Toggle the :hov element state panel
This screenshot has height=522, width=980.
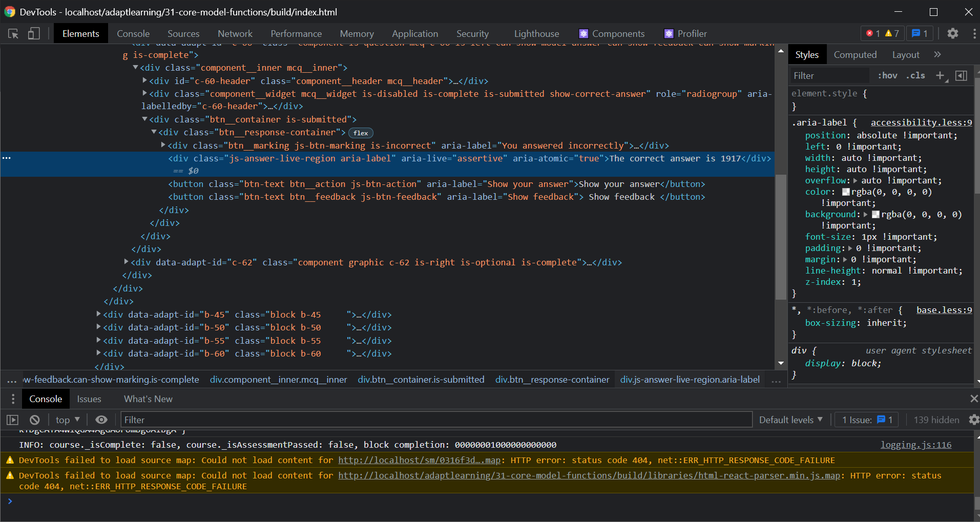click(x=887, y=76)
